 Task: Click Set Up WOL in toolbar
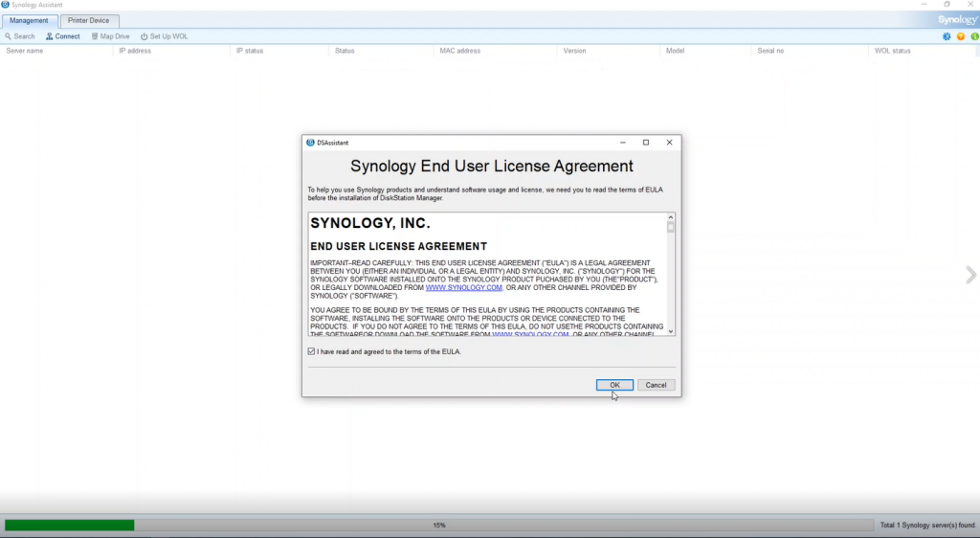point(164,37)
